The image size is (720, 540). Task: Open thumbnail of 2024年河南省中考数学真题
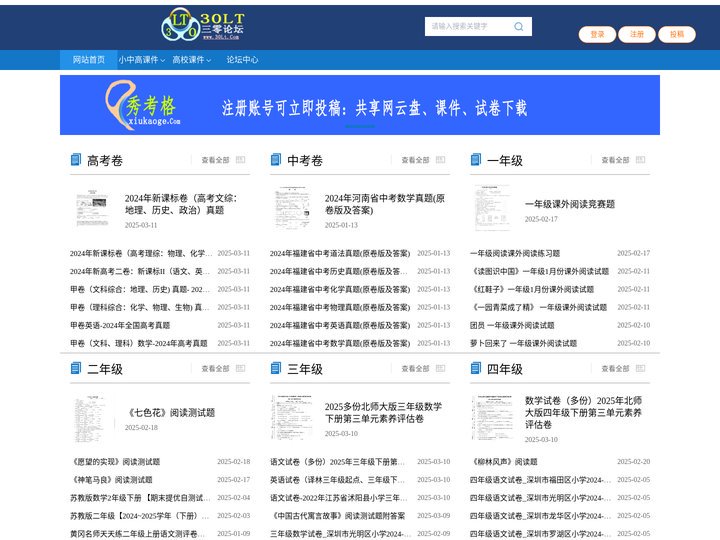click(x=292, y=208)
